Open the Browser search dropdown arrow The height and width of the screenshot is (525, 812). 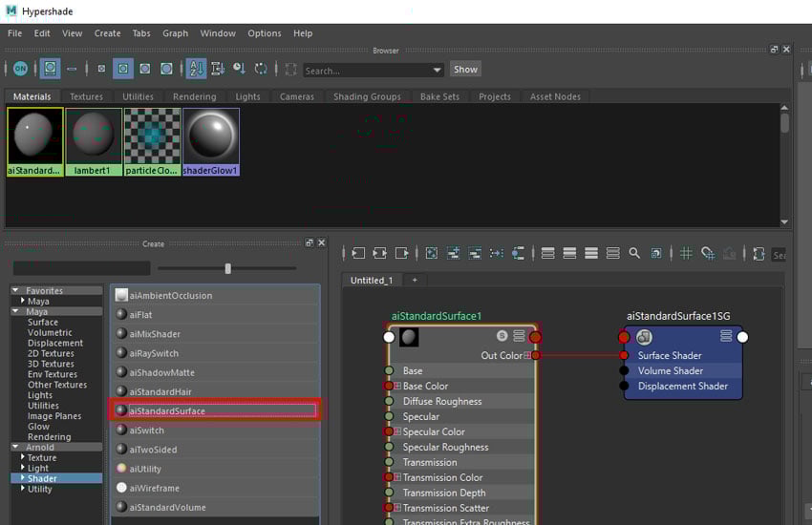438,70
